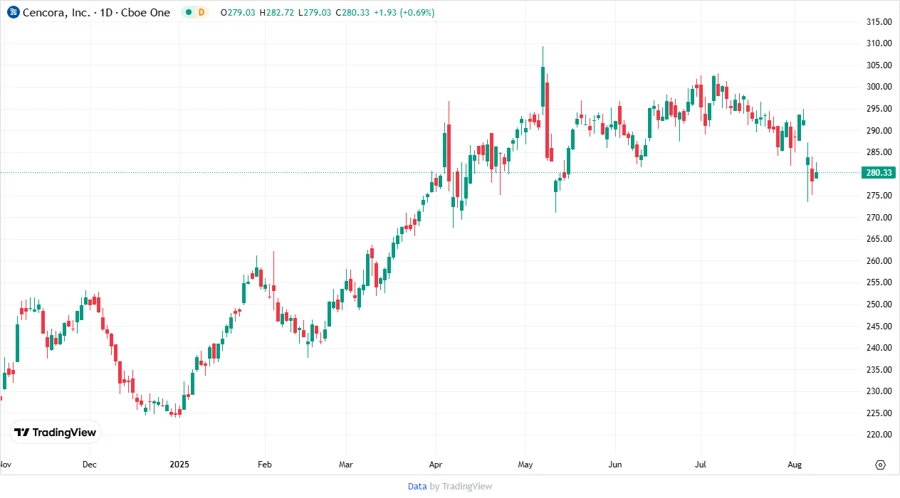Click the change value +1.93 (+0.69%)

(x=404, y=12)
